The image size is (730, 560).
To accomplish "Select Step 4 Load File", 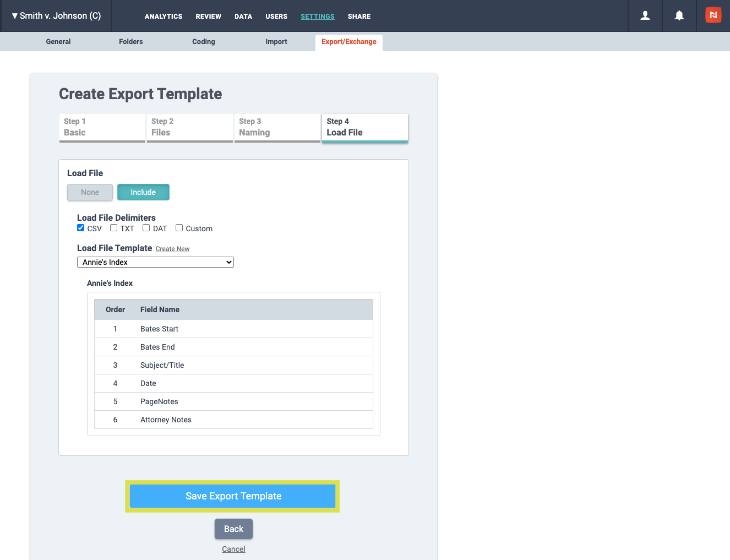I will [x=365, y=128].
